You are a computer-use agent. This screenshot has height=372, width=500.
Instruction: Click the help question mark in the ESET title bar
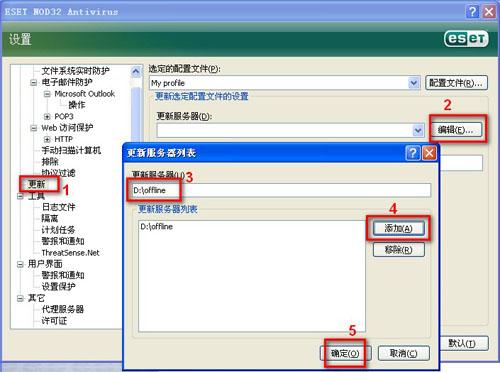pyautogui.click(x=472, y=12)
